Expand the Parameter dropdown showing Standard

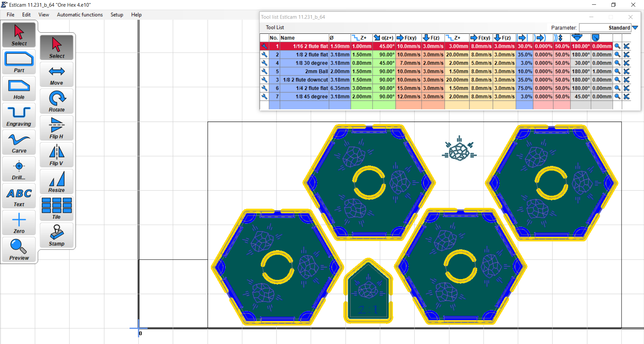[635, 28]
